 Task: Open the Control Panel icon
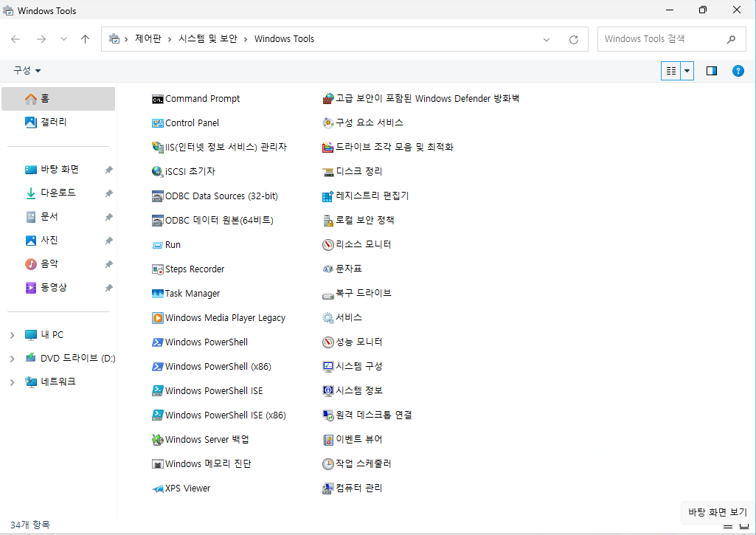157,123
